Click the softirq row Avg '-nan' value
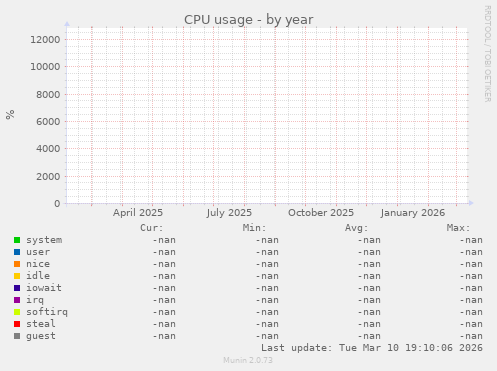 coord(369,312)
